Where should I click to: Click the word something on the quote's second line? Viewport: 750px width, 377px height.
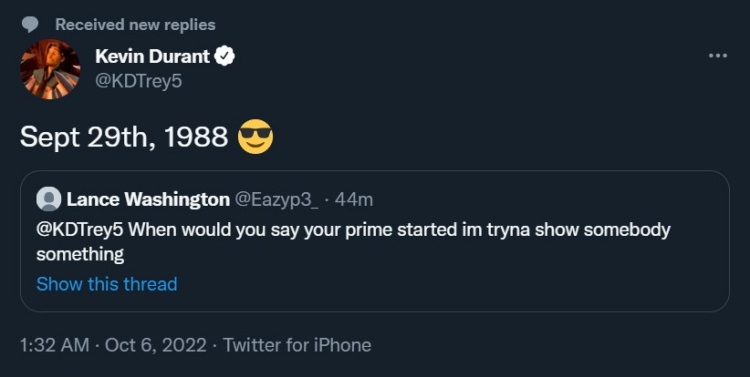(x=80, y=254)
